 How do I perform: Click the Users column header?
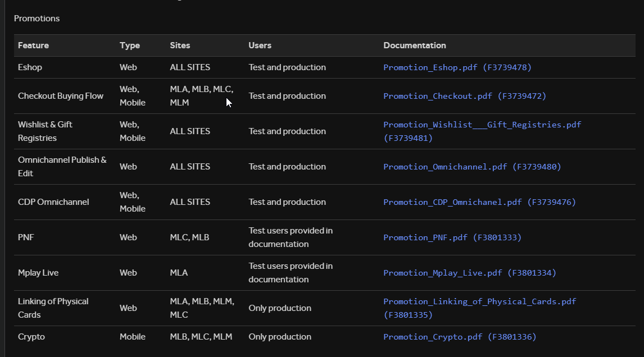260,45
